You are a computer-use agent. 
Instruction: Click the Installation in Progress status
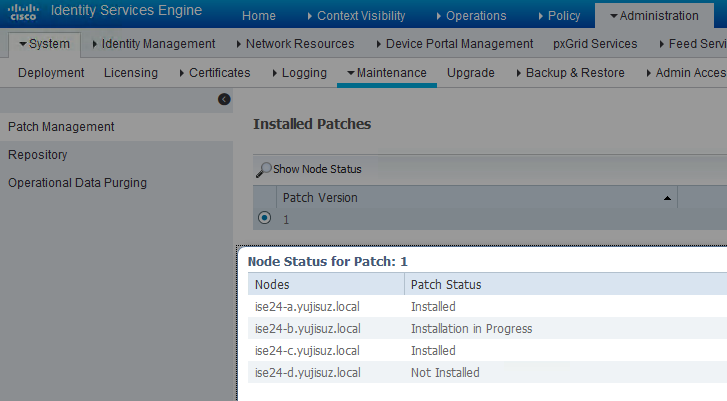[472, 329]
